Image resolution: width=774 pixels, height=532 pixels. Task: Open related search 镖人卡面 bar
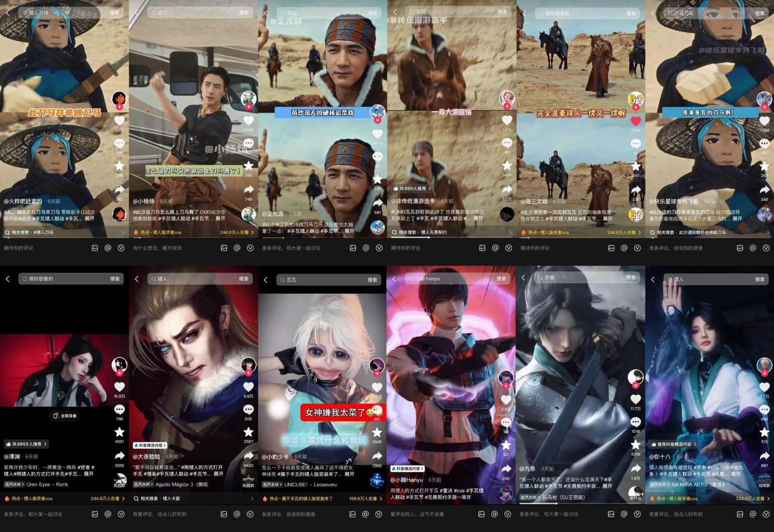pyautogui.click(x=193, y=499)
